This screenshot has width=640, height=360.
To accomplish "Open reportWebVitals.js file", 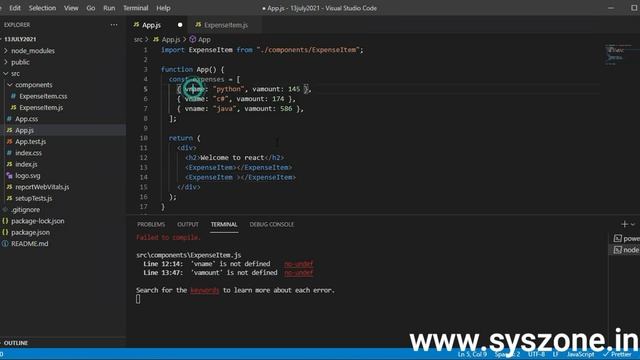I will tap(42, 187).
